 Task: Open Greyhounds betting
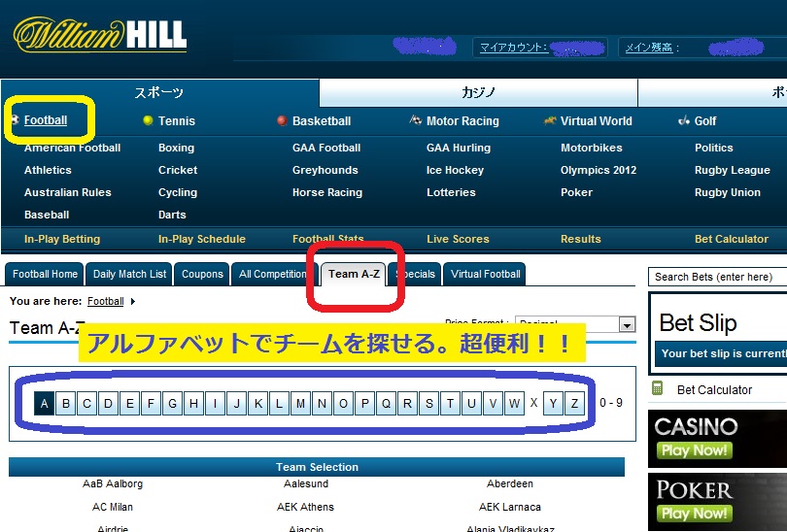tap(325, 170)
